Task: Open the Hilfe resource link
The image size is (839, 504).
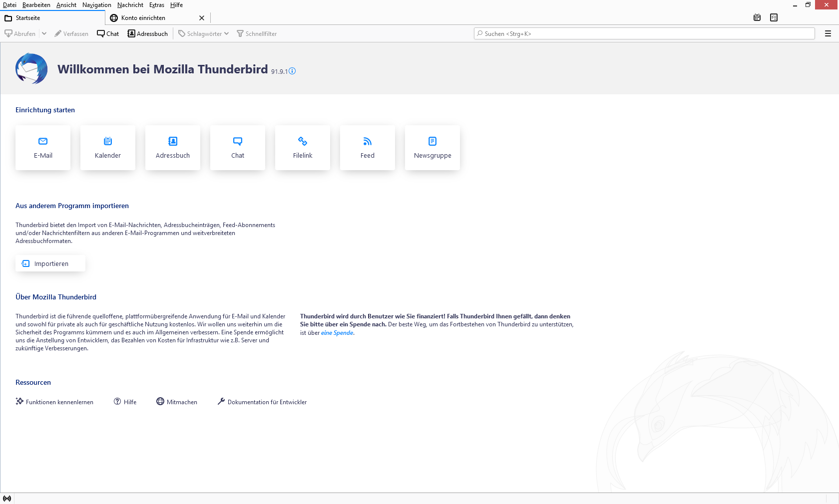Action: click(125, 402)
